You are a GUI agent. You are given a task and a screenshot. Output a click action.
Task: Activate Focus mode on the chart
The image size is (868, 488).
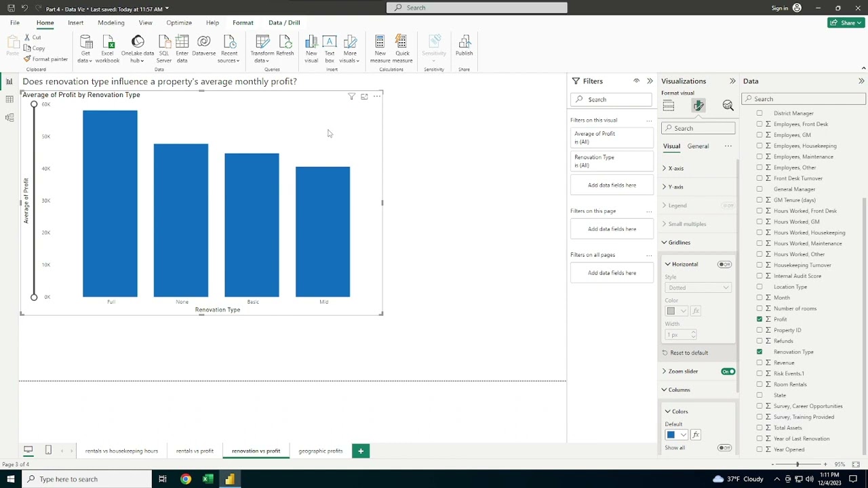(x=364, y=97)
